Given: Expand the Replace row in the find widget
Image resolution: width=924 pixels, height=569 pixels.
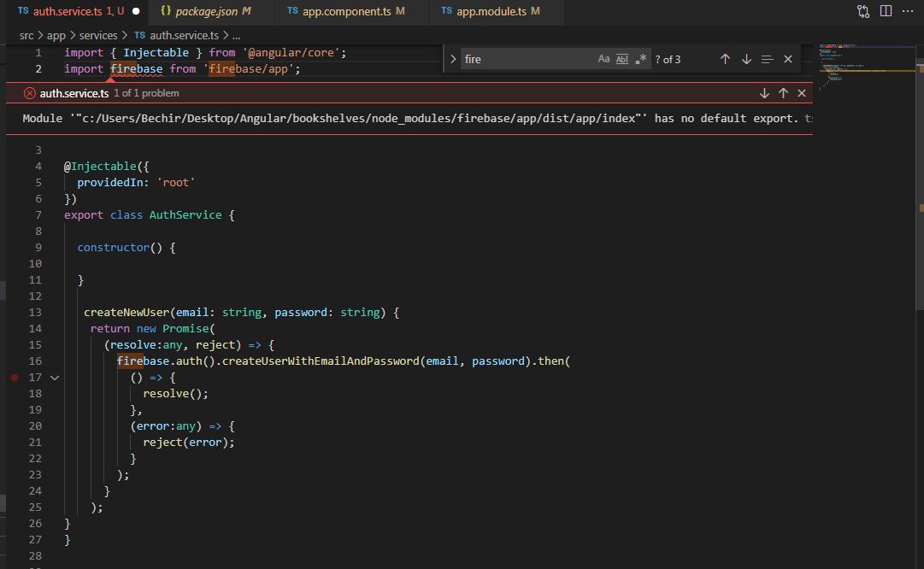Looking at the screenshot, I should point(452,59).
